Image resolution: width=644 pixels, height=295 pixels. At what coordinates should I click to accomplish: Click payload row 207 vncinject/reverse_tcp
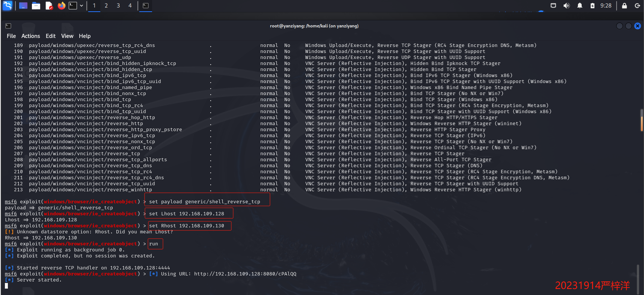239,154
